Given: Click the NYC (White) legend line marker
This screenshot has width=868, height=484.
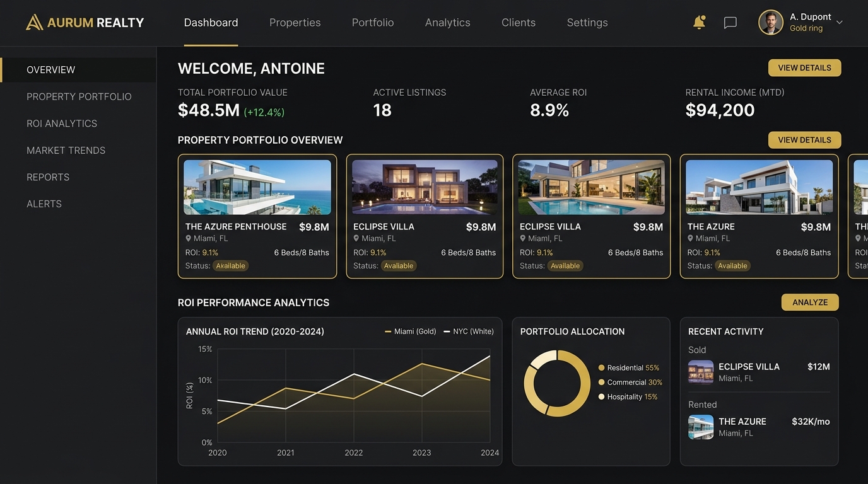Looking at the screenshot, I should coord(447,331).
